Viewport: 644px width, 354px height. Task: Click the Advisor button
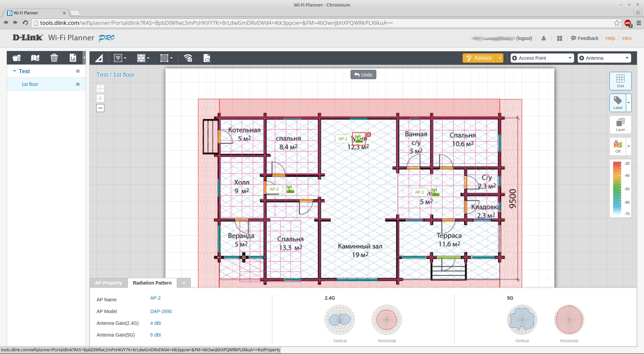coord(479,58)
